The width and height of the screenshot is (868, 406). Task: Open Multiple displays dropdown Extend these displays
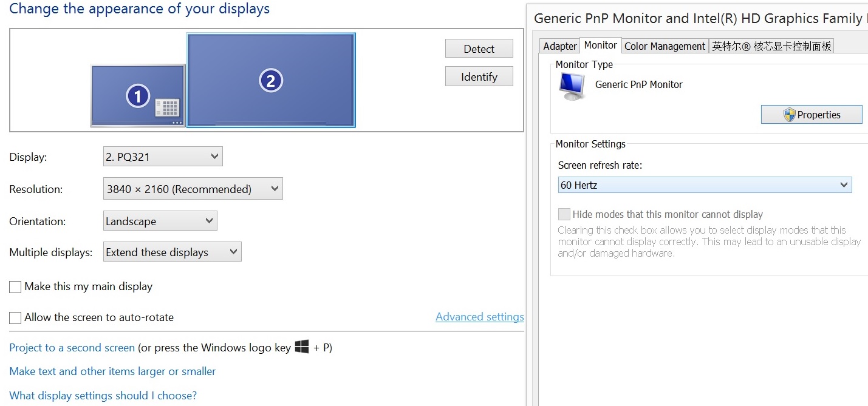click(x=173, y=252)
